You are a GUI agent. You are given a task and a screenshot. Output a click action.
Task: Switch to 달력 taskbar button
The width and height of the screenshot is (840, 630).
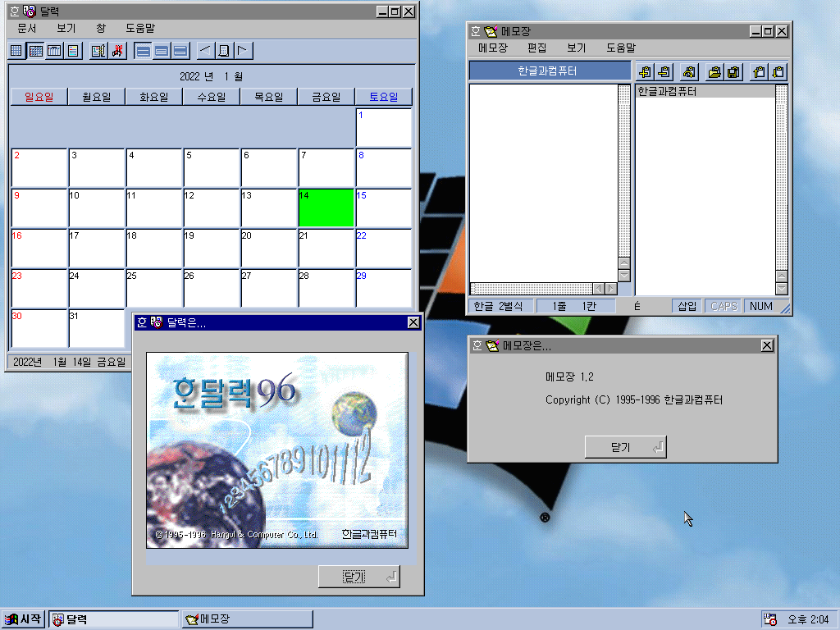point(113,619)
